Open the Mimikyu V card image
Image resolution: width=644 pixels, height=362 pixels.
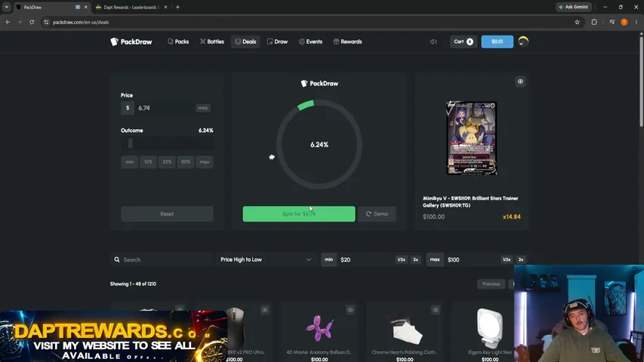[472, 138]
